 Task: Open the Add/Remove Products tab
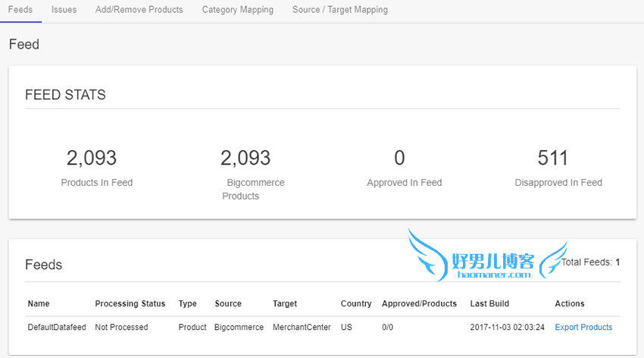tap(139, 10)
